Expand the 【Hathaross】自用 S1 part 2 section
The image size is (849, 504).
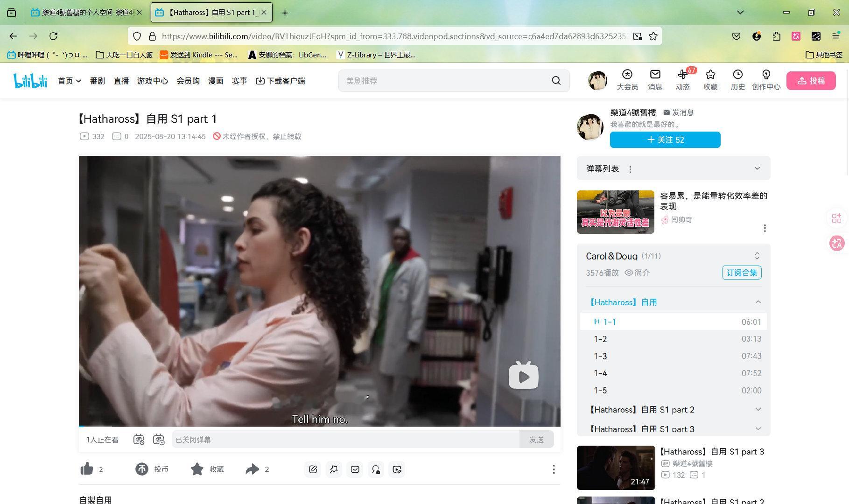coord(758,409)
